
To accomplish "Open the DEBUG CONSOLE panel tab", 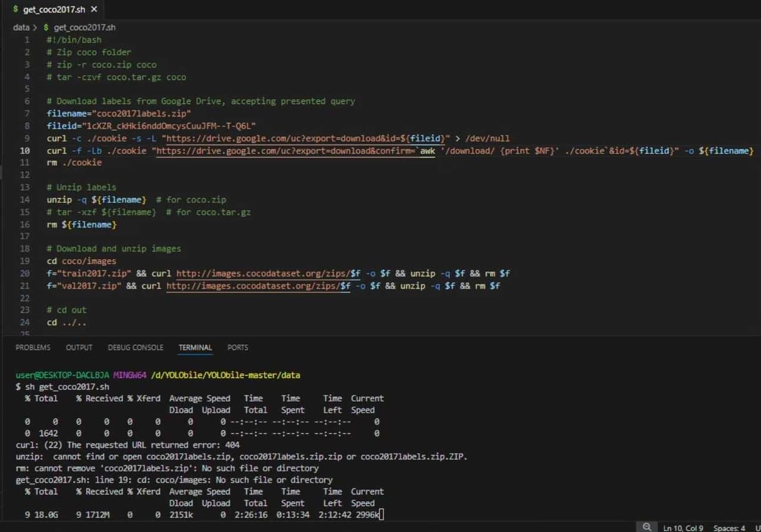I will [x=136, y=348].
